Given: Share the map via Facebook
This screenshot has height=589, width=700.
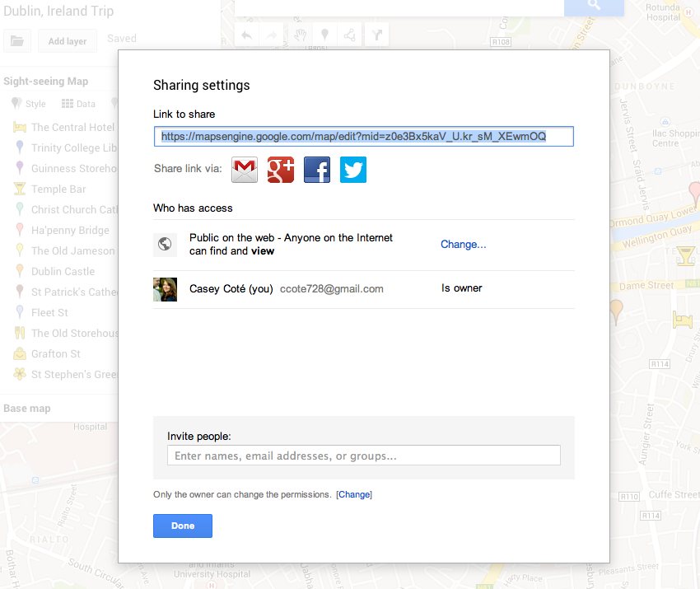Looking at the screenshot, I should point(316,170).
